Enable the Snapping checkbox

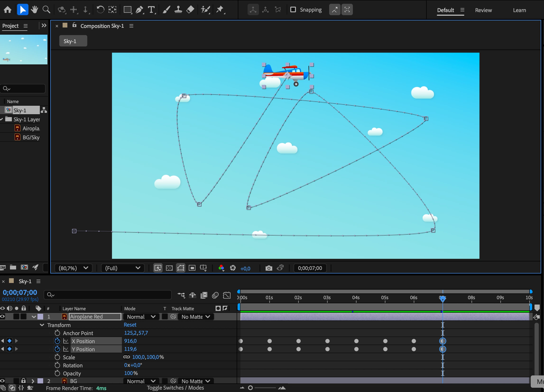point(293,10)
